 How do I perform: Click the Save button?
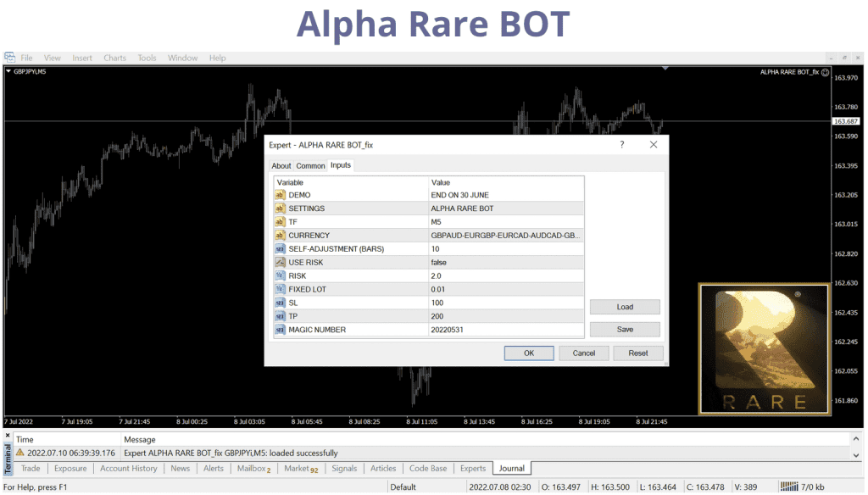coord(625,329)
